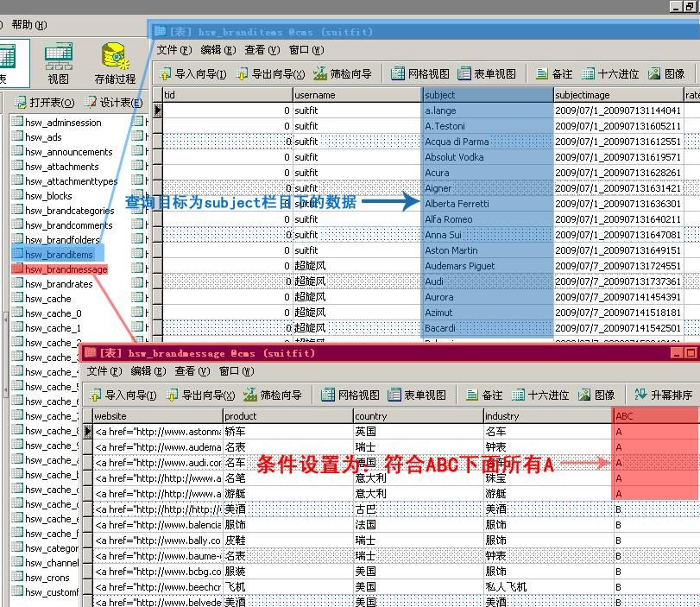Select the Bacardi subject cell

(488, 328)
